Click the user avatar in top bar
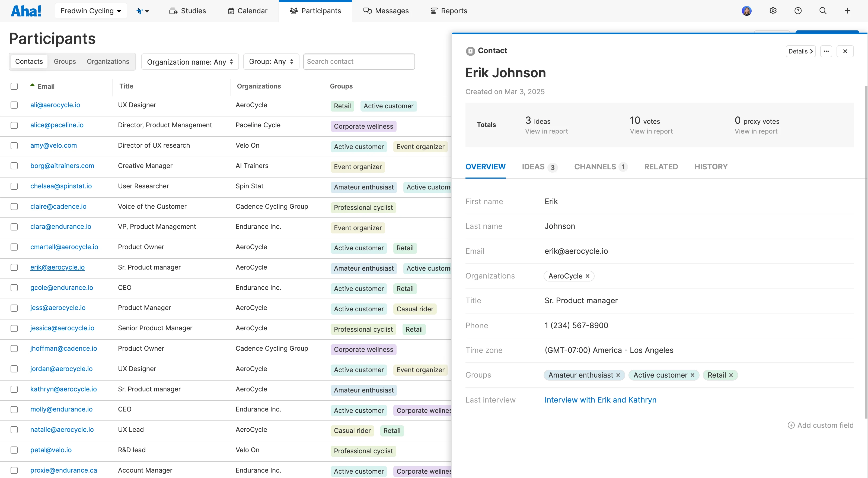The width and height of the screenshot is (868, 478). [x=747, y=10]
